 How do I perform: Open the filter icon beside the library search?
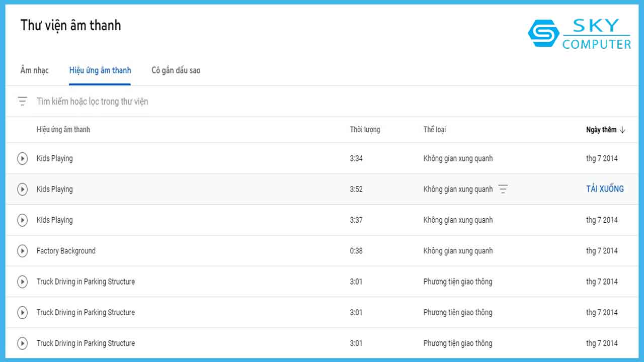click(22, 101)
